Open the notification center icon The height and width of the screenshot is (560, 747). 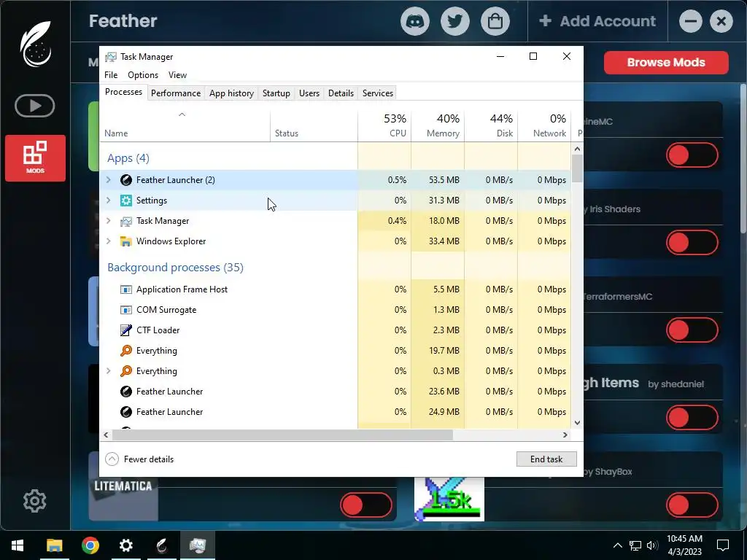723,545
